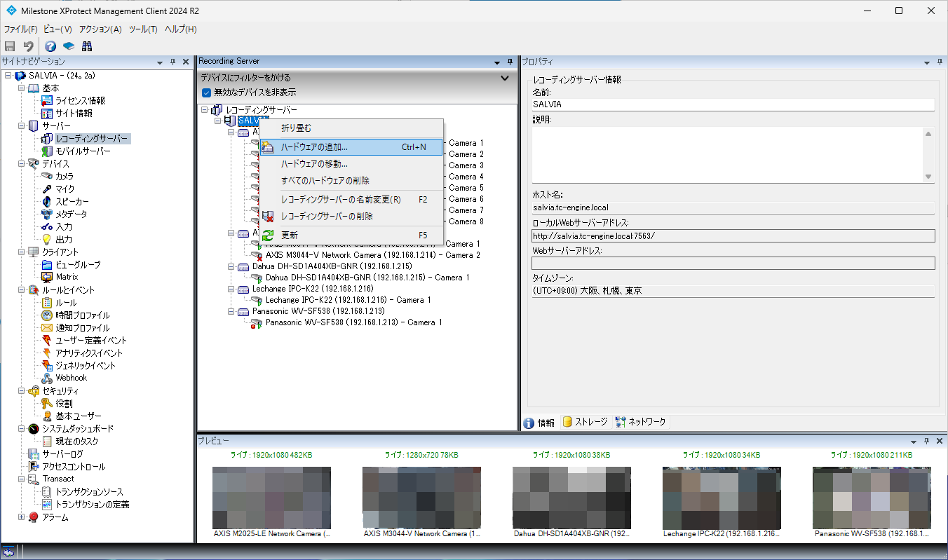Select Panasonic WV-SF538 Camera 1 in tree
948x560 pixels.
[354, 322]
